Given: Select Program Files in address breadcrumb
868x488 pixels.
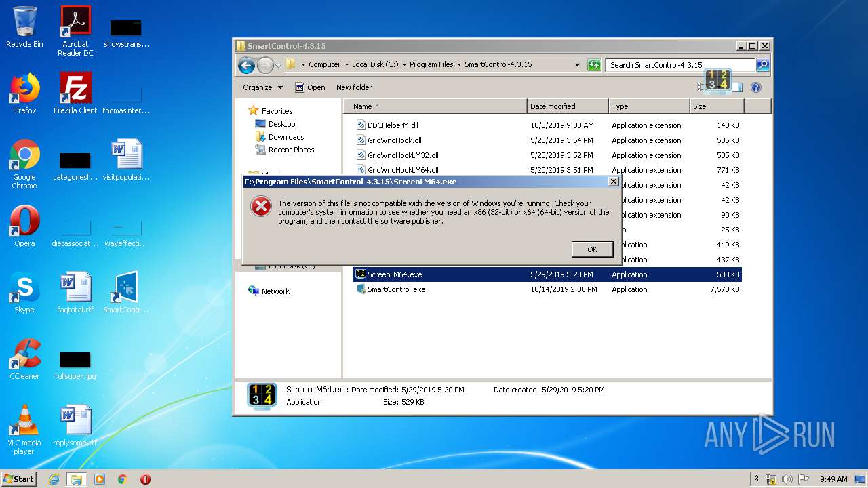Looking at the screenshot, I should 431,65.
